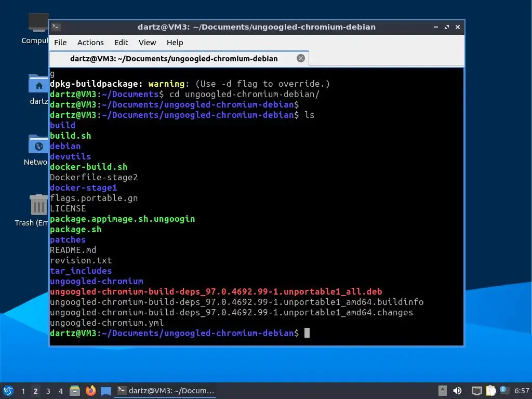Viewport: 532px width, 399px height.
Task: Select the dartz home folder desktop icon
Action: [38, 89]
